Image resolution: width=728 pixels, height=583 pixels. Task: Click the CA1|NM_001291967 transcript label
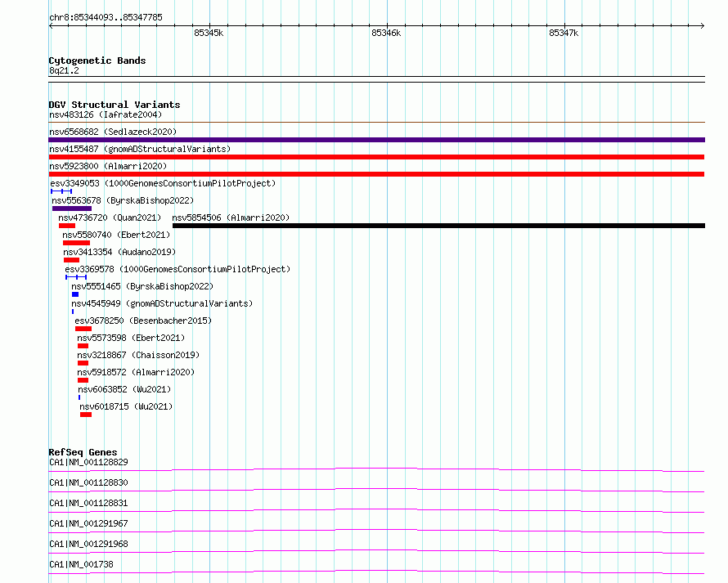[88, 523]
